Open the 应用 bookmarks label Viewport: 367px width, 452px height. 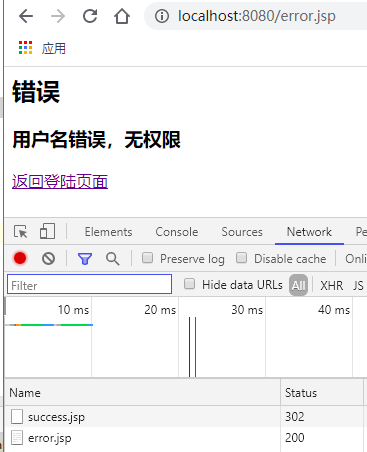(x=54, y=49)
